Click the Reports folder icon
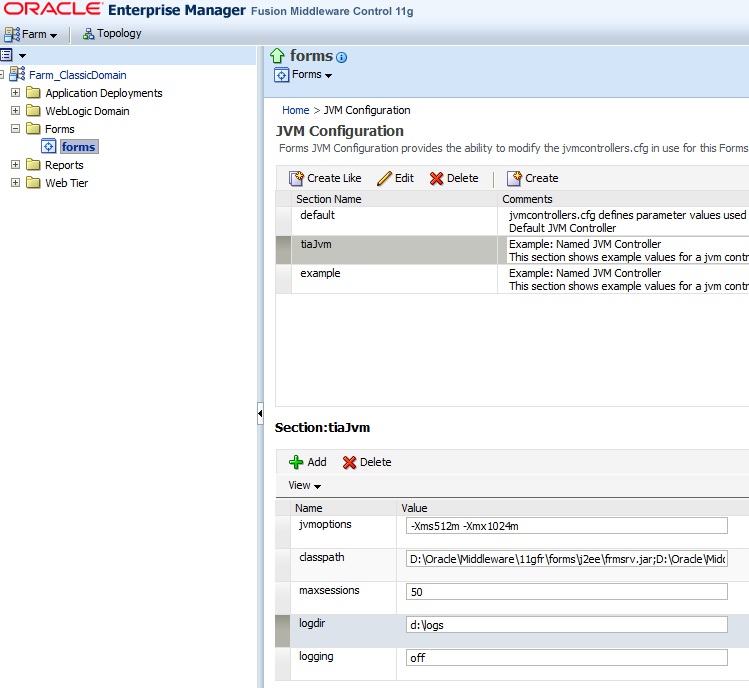 pyautogui.click(x=33, y=164)
